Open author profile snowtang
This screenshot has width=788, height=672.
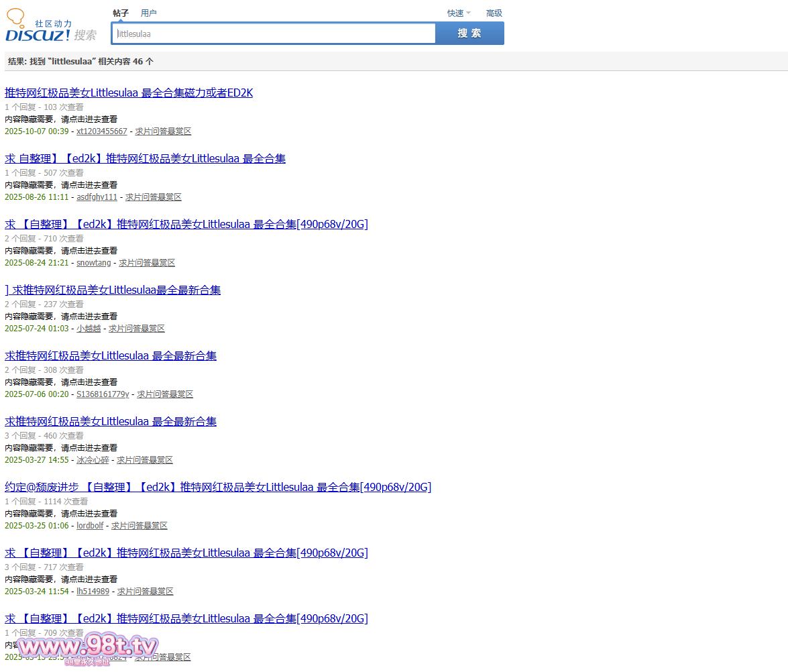(x=93, y=263)
